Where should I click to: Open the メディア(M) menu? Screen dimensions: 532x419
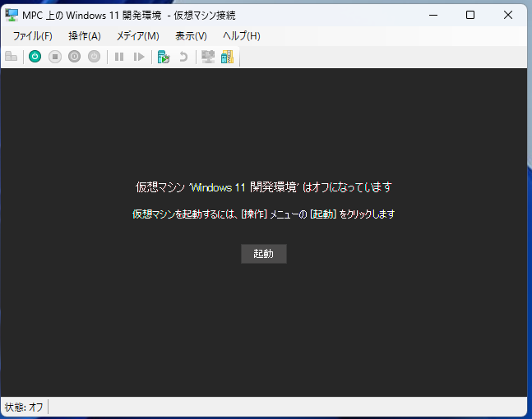138,36
